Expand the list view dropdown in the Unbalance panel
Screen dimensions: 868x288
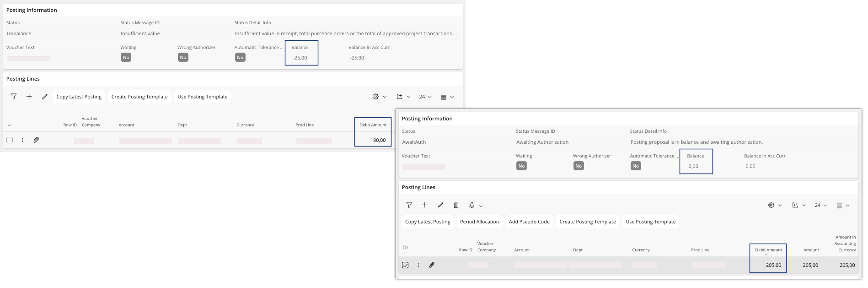click(447, 97)
